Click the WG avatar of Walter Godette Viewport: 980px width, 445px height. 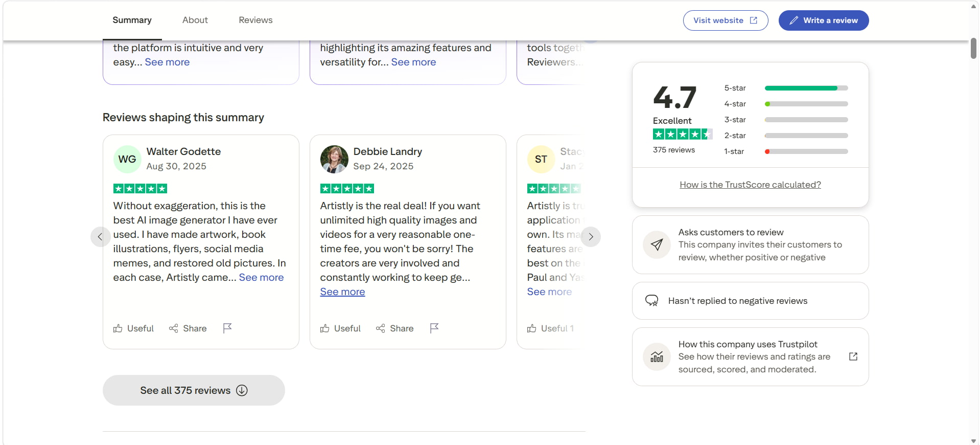click(x=127, y=159)
